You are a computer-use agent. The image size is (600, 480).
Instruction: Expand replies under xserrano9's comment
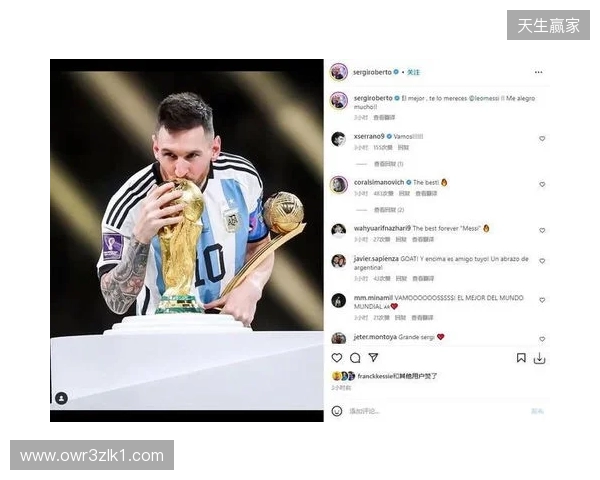coord(388,164)
